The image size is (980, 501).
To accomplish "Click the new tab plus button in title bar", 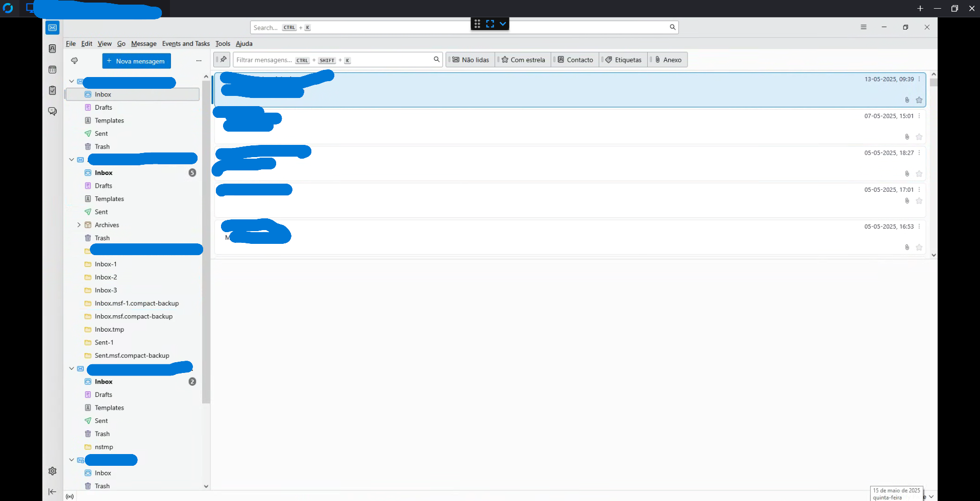I will pyautogui.click(x=920, y=8).
